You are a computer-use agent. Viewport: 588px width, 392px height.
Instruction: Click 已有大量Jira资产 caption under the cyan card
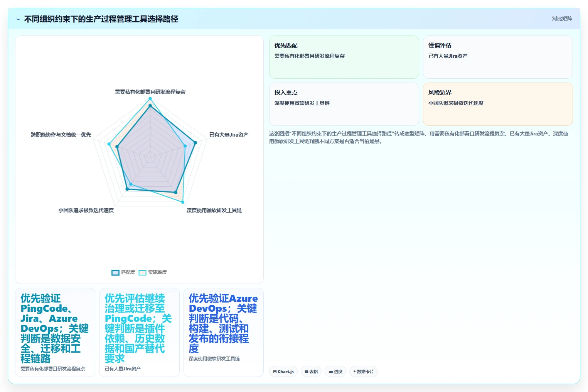[123, 369]
